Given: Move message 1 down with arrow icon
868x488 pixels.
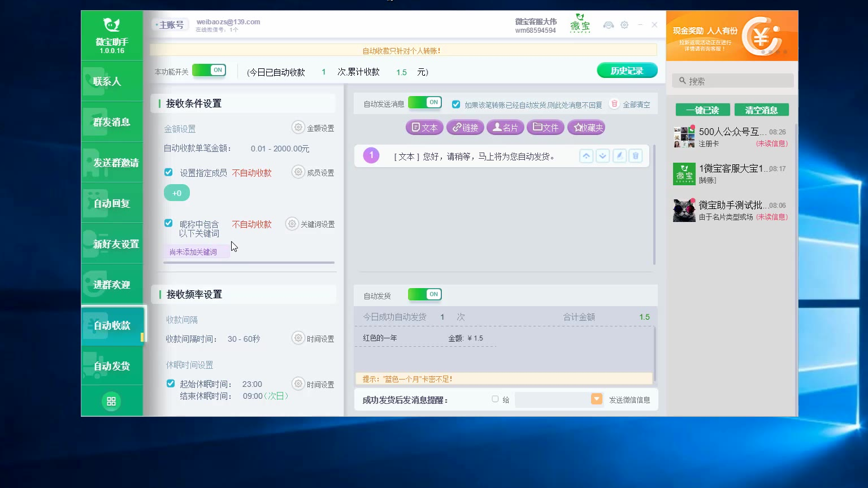Looking at the screenshot, I should (x=603, y=156).
